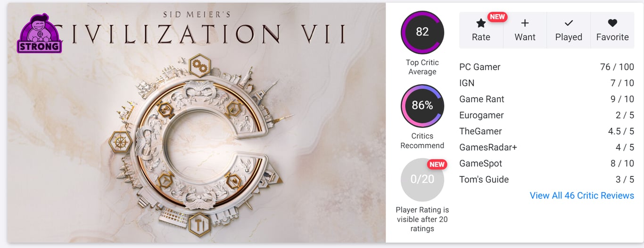644x248 pixels.
Task: Click the red NEW badge on Rate
Action: point(497,17)
